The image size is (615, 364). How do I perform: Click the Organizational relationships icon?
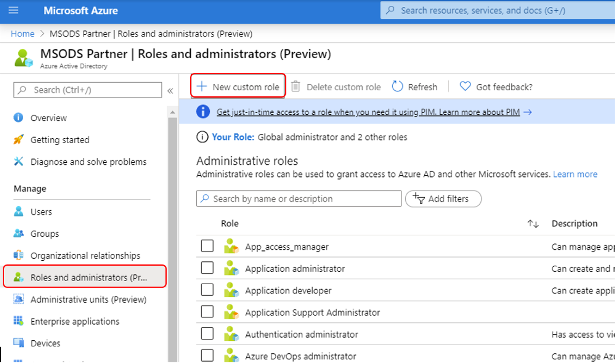pyautogui.click(x=18, y=255)
